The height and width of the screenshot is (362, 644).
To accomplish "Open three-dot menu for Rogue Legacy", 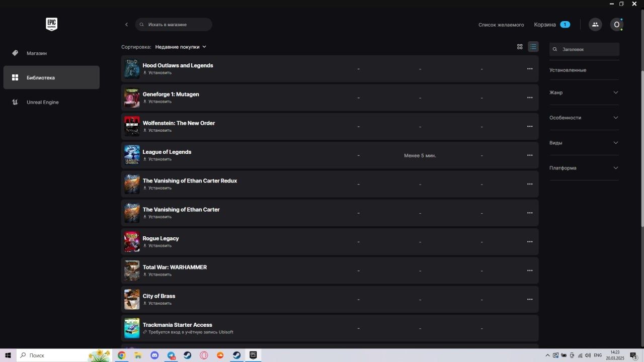I will (530, 242).
